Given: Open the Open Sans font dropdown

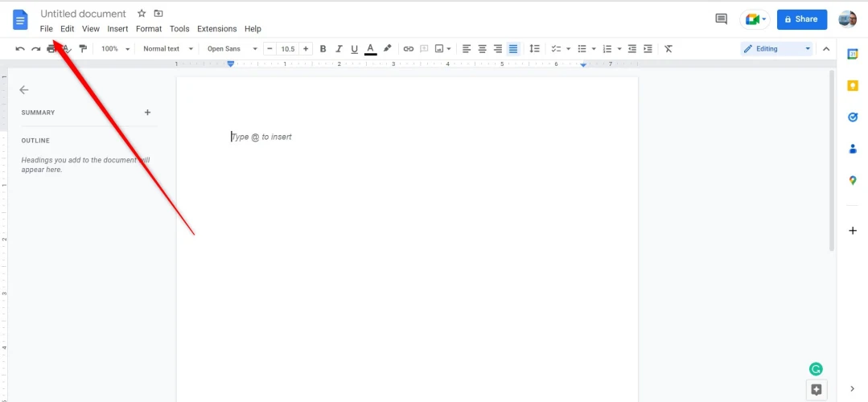Looking at the screenshot, I should point(232,49).
